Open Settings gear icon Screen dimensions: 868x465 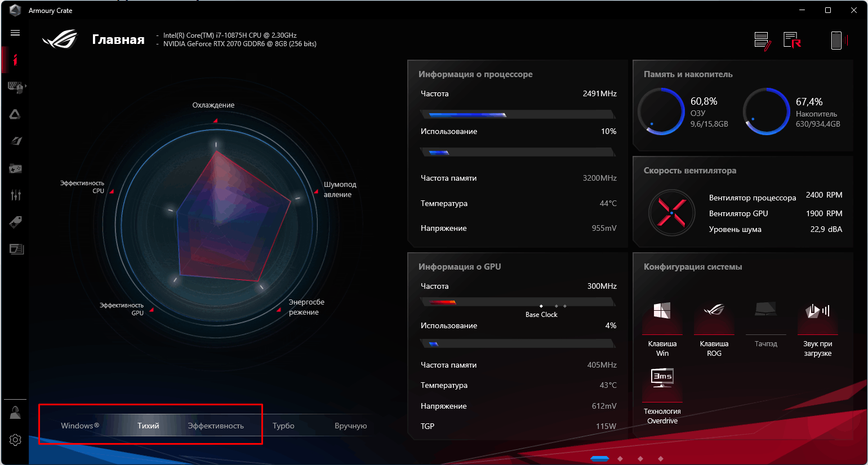tap(15, 440)
